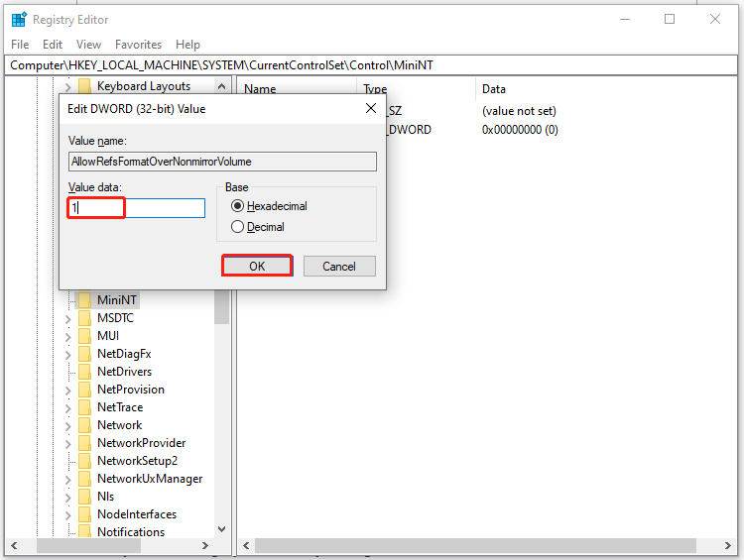This screenshot has height=560, width=744.
Task: Confirm the DWORD edit with OK
Action: [x=257, y=266]
